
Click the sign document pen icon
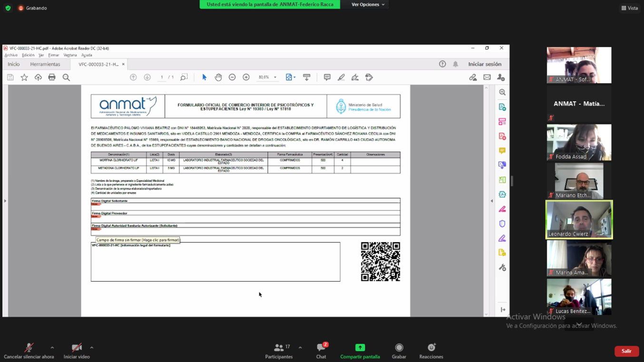(355, 77)
